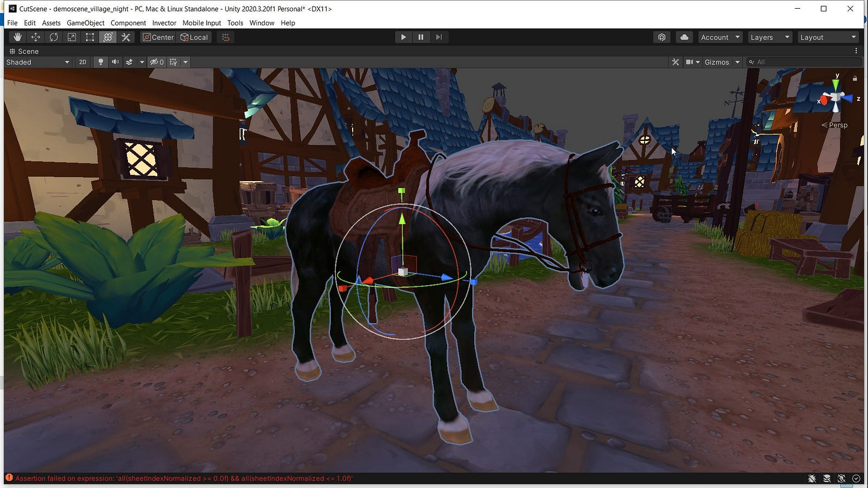Toggle scene grid visibility button

pyautogui.click(x=173, y=62)
